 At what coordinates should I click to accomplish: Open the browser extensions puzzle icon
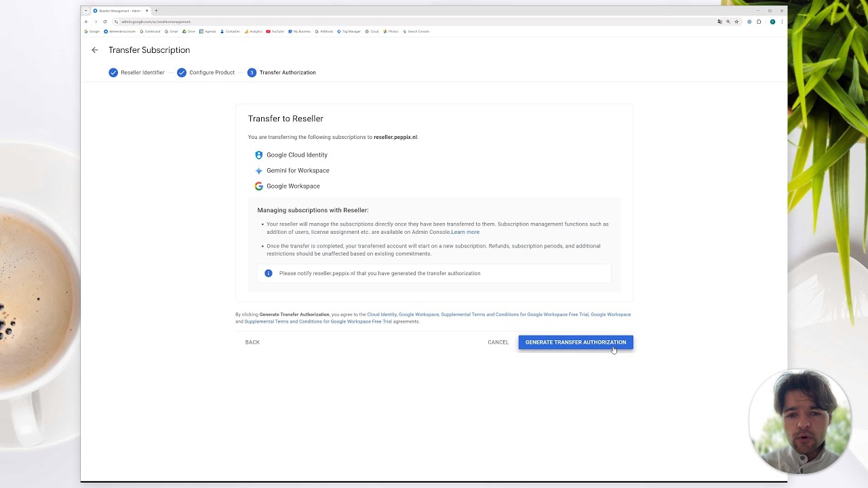(759, 22)
